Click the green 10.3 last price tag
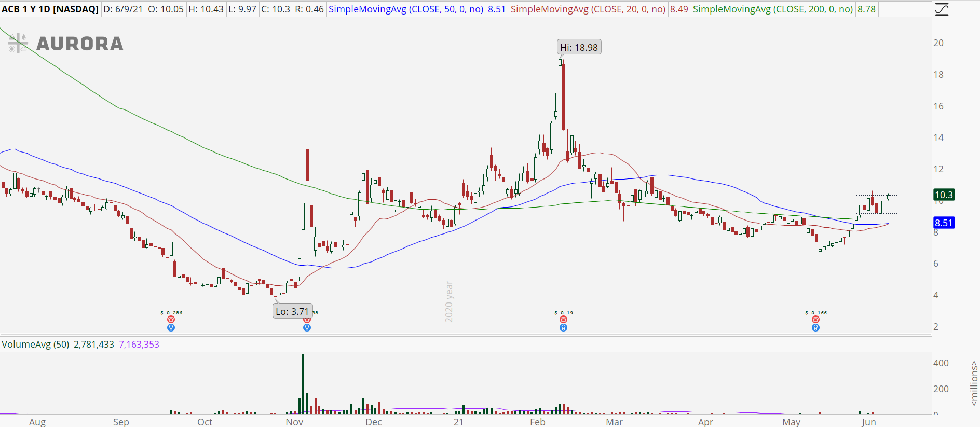The image size is (980, 427). [x=944, y=195]
